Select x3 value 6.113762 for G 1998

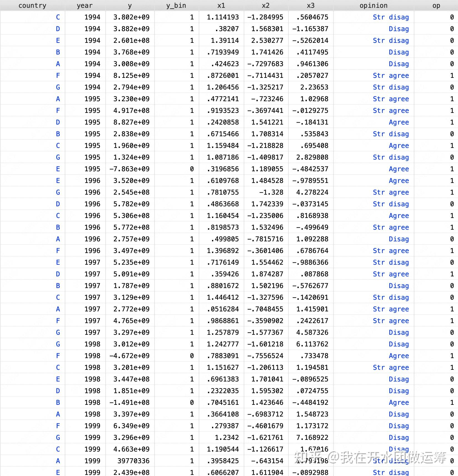click(x=312, y=344)
